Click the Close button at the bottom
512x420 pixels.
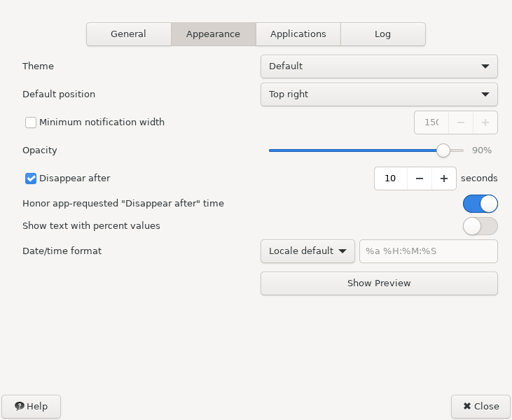coord(480,407)
